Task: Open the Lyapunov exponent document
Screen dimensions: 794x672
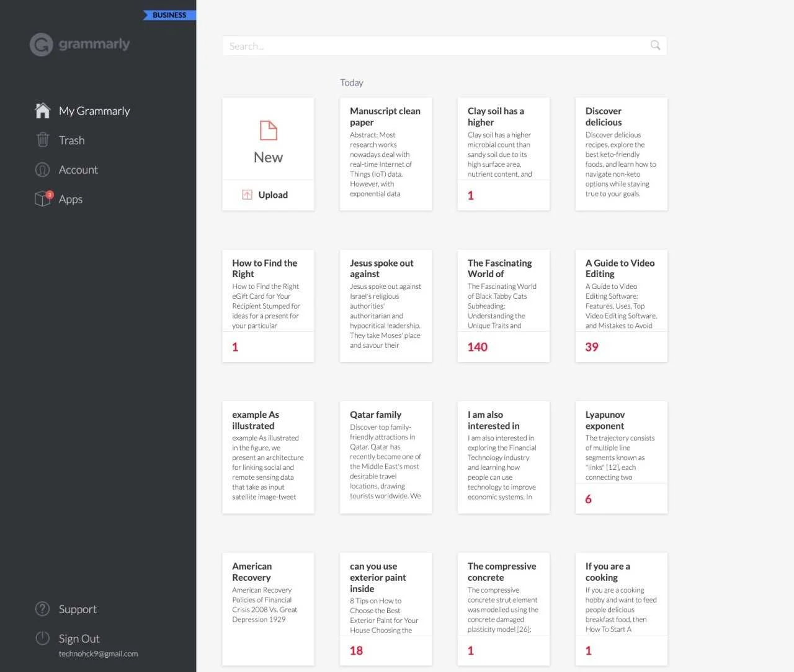Action: 622,458
